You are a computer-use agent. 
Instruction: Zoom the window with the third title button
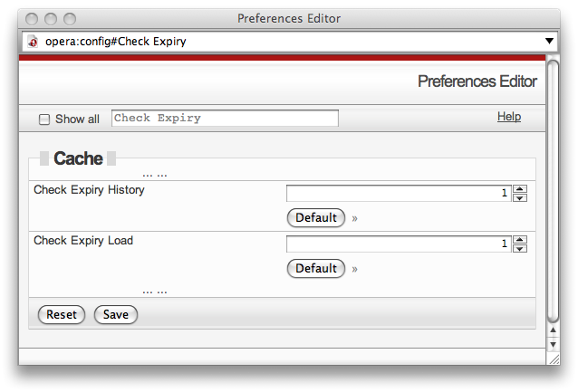70,19
